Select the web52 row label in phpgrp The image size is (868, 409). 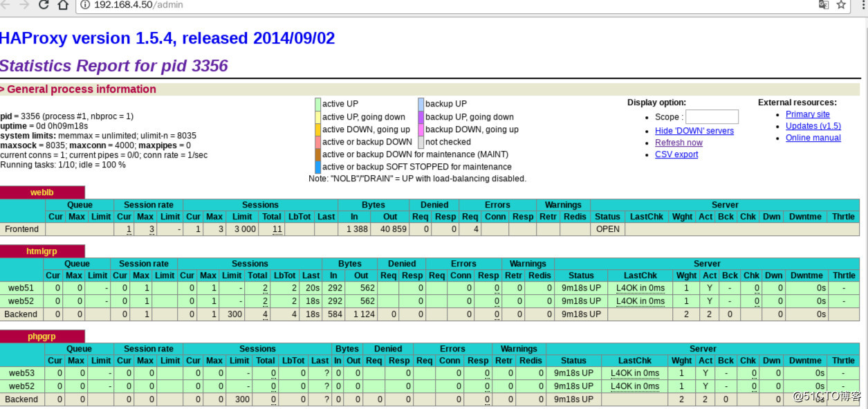point(21,386)
